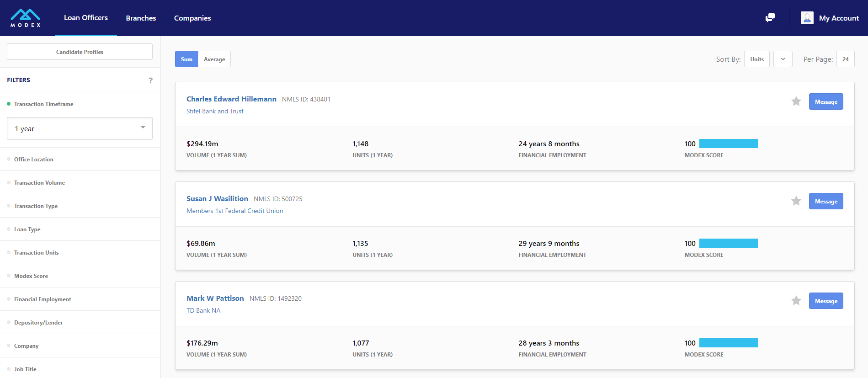Screen dimensions: 868x378
Task: Click the $69.86m volume value
Action: (201, 243)
